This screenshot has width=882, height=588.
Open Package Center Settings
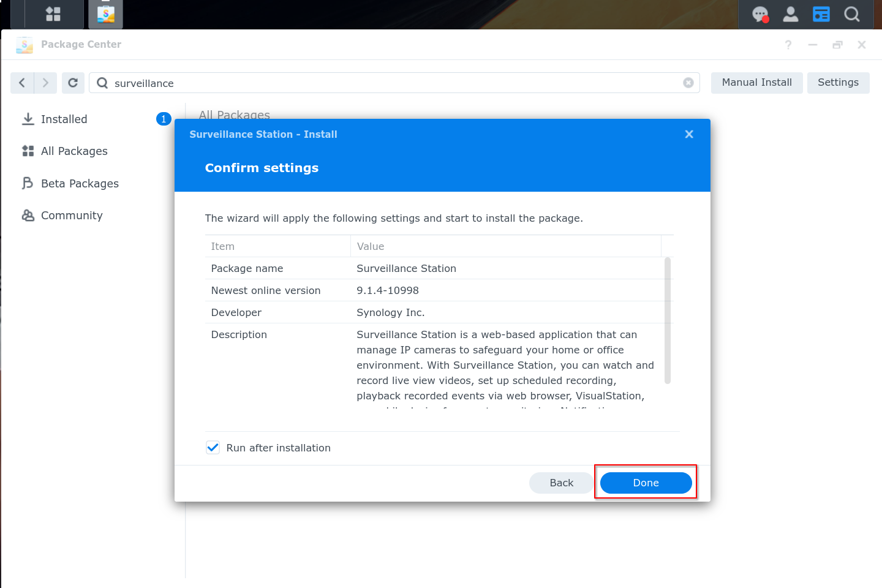pos(838,83)
